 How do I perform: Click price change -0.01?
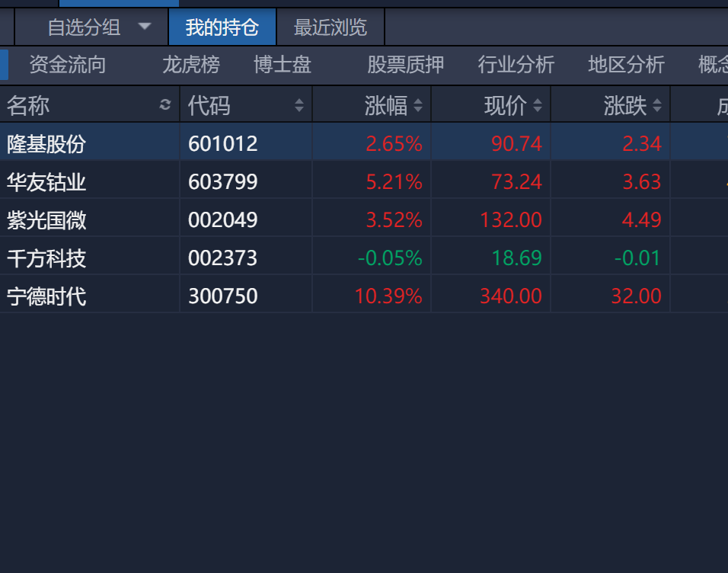[637, 258]
